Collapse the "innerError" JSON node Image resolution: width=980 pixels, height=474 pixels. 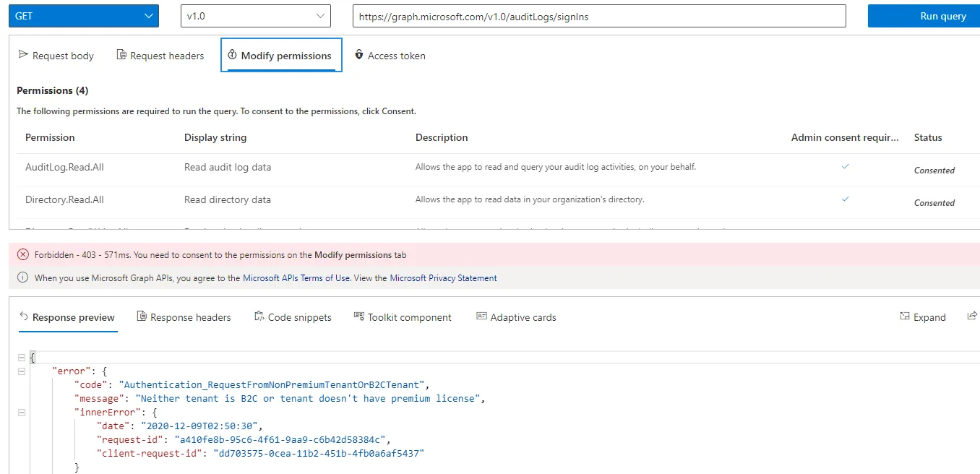click(22, 412)
